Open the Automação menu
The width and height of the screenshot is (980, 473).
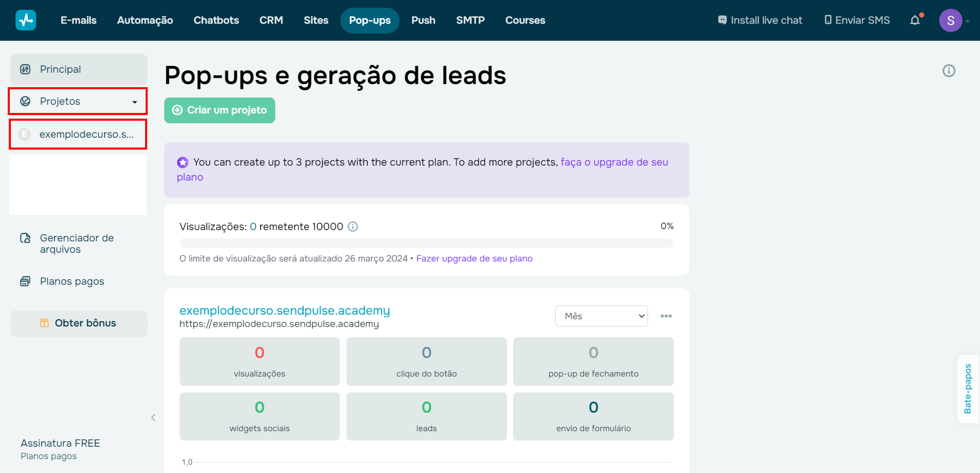click(145, 20)
